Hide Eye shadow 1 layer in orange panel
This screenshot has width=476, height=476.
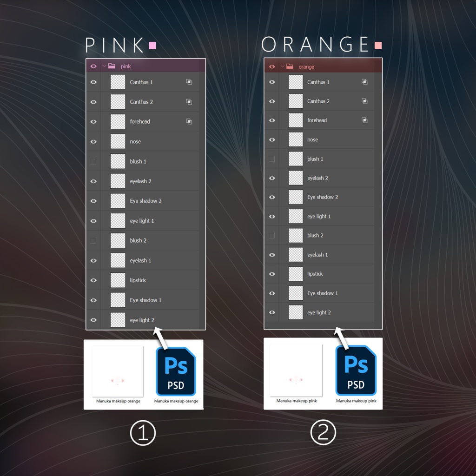pos(272,293)
